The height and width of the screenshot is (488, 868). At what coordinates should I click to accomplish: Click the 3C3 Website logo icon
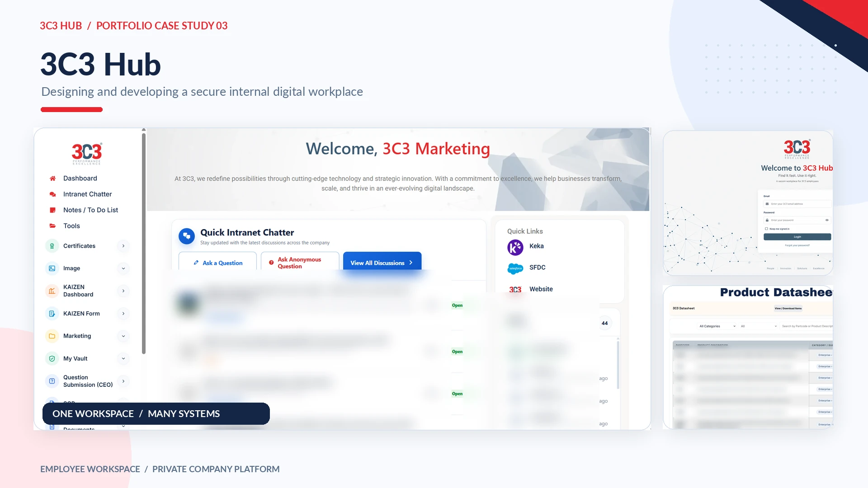click(x=515, y=290)
